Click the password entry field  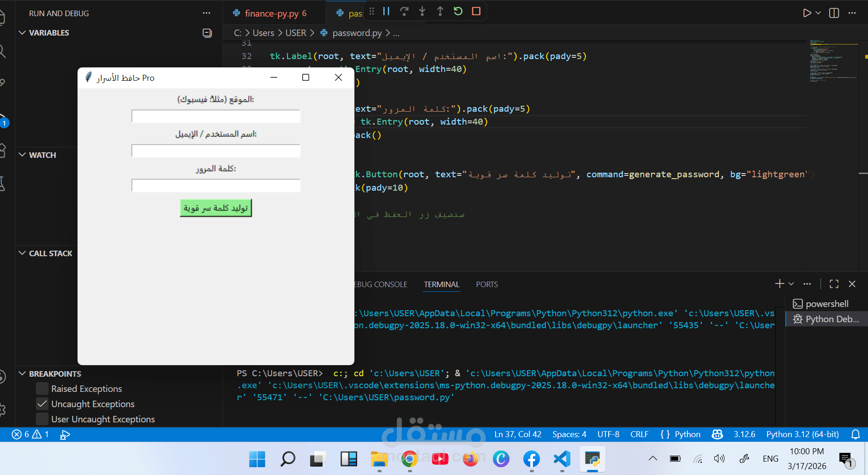(x=216, y=186)
